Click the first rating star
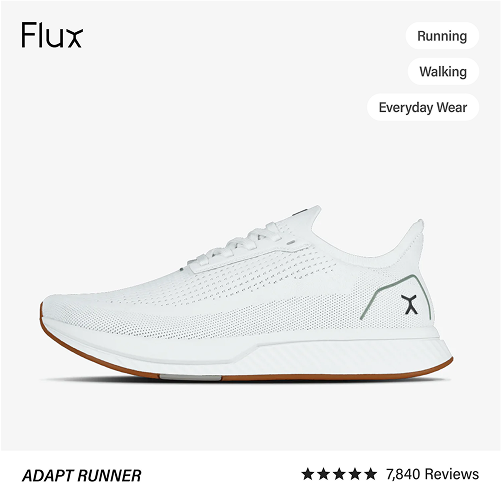501x501 pixels. pos(307,474)
